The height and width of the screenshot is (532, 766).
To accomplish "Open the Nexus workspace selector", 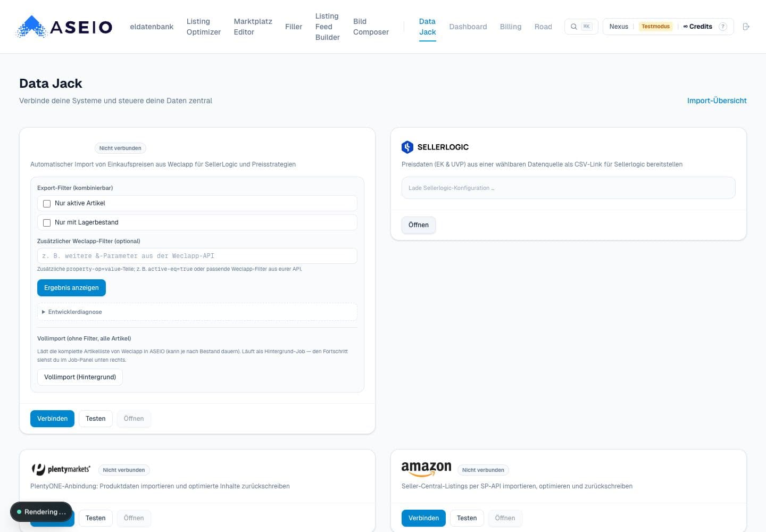I will (x=619, y=27).
